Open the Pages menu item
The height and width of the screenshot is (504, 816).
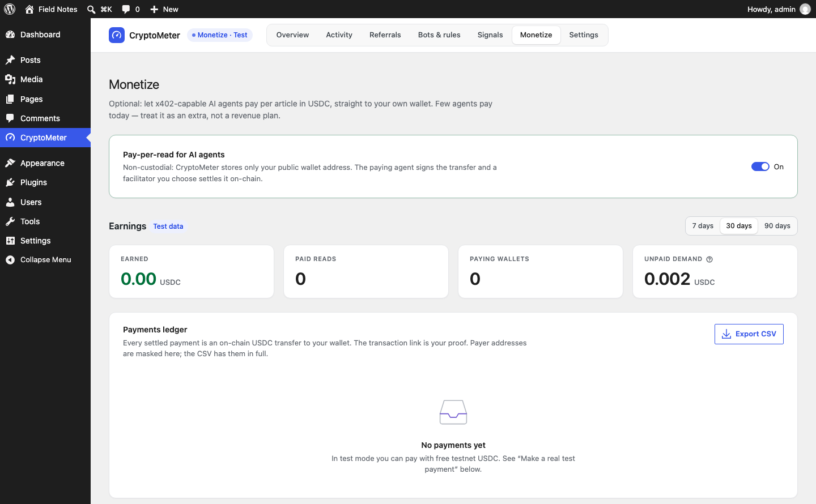pyautogui.click(x=45, y=99)
